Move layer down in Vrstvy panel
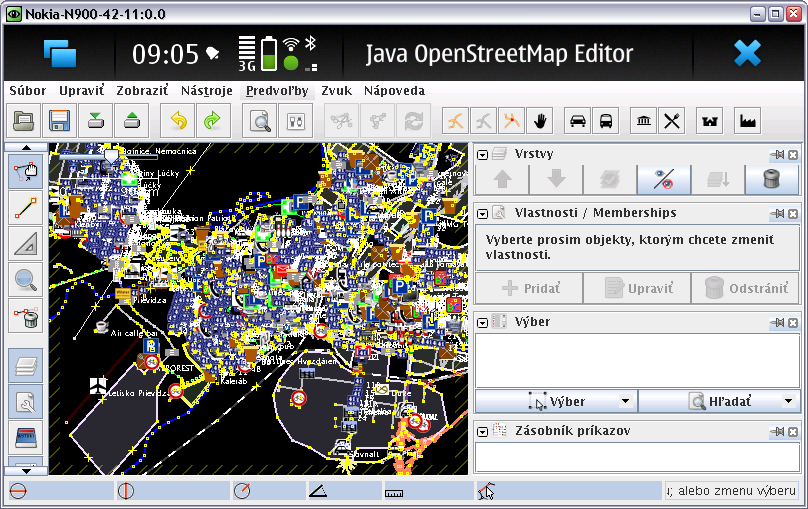Screen dimensions: 808x509 556,179
